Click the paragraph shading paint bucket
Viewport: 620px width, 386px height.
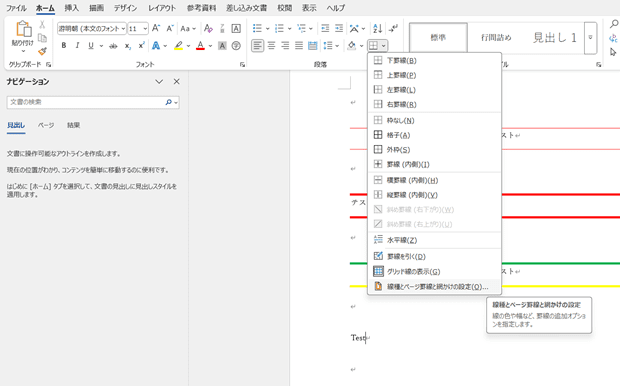tap(352, 46)
